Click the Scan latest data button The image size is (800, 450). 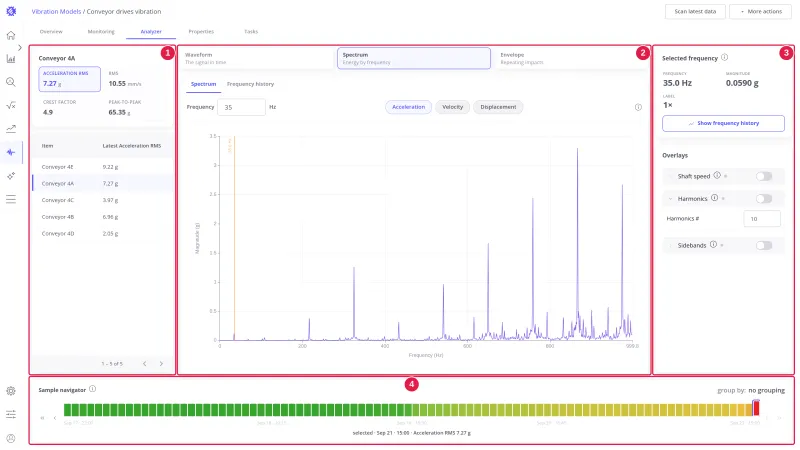coord(695,11)
